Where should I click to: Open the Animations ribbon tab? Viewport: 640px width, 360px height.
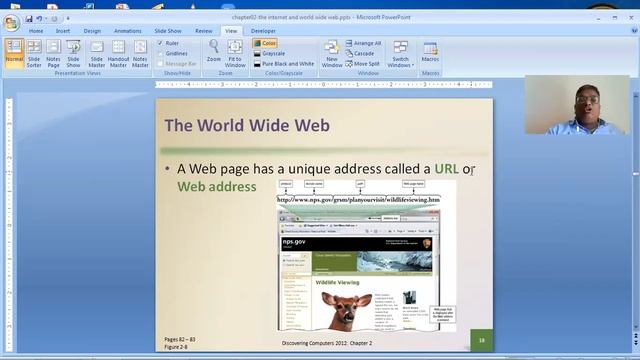click(x=127, y=31)
